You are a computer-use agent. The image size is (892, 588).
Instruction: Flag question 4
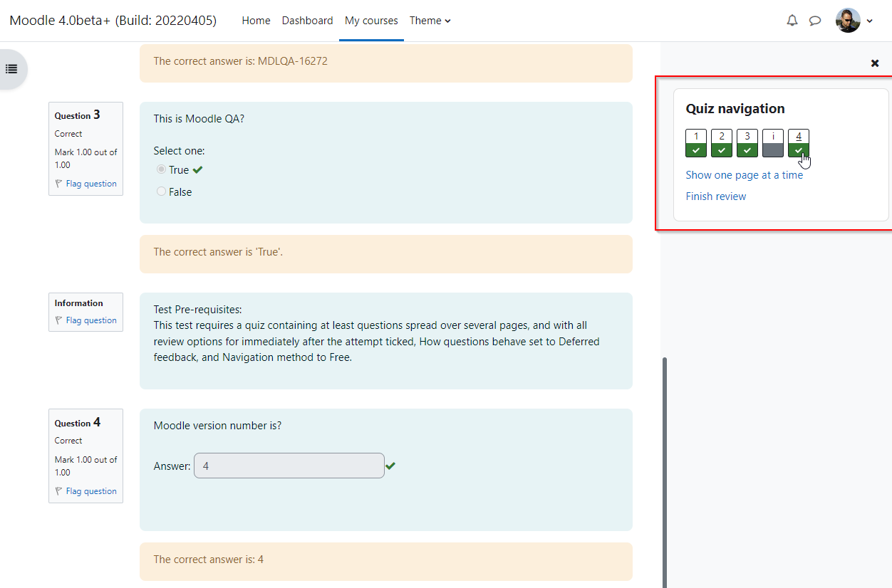91,491
